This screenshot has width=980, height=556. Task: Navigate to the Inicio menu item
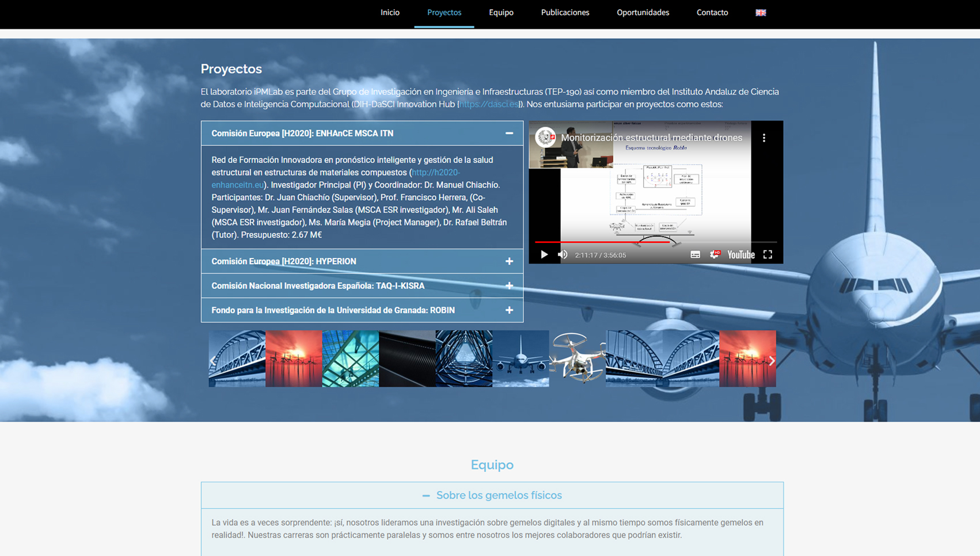click(x=390, y=12)
